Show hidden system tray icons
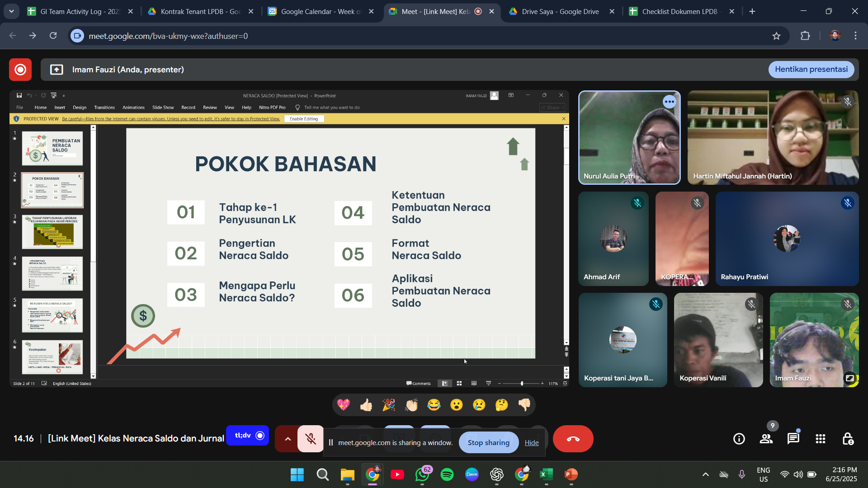The height and width of the screenshot is (488, 868). click(x=705, y=474)
